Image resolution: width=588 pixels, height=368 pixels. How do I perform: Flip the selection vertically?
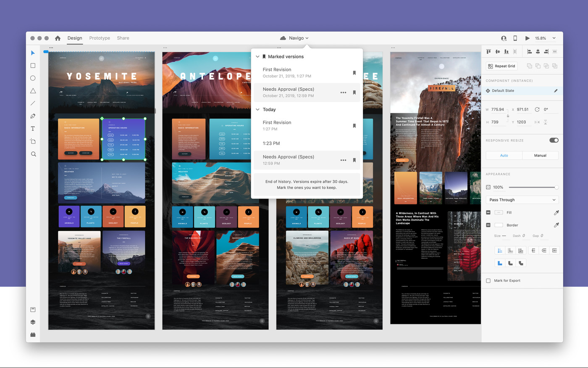546,122
